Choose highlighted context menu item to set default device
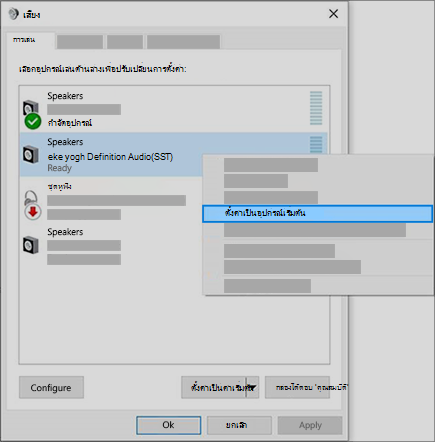Viewport: 435px width, 442px height. click(317, 213)
